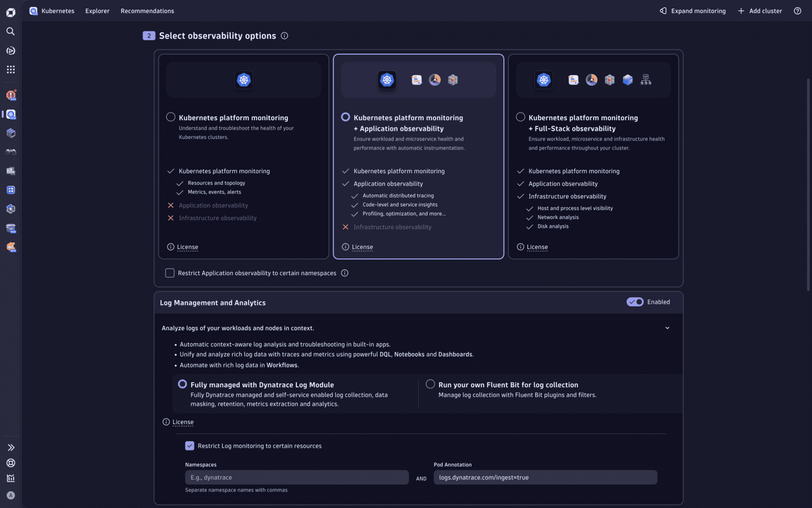This screenshot has width=812, height=508.
Task: Open search from the left sidebar
Action: click(10, 31)
